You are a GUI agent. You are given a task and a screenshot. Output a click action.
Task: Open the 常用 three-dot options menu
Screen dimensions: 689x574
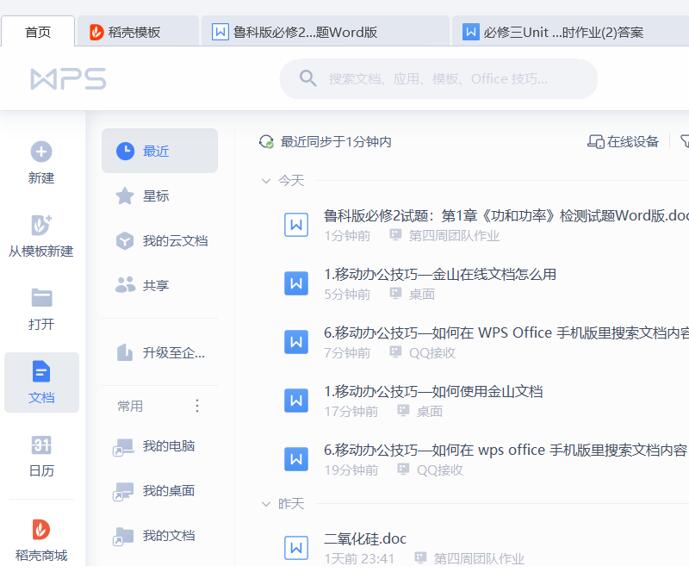197,406
